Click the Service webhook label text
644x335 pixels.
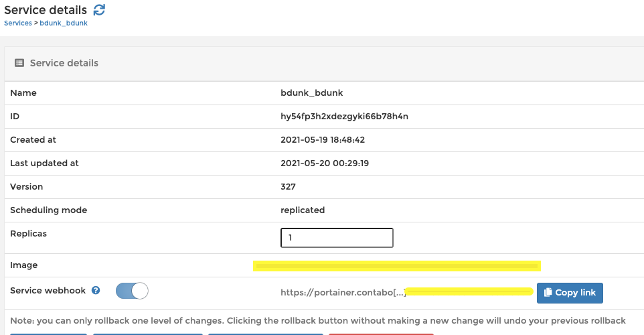point(48,291)
